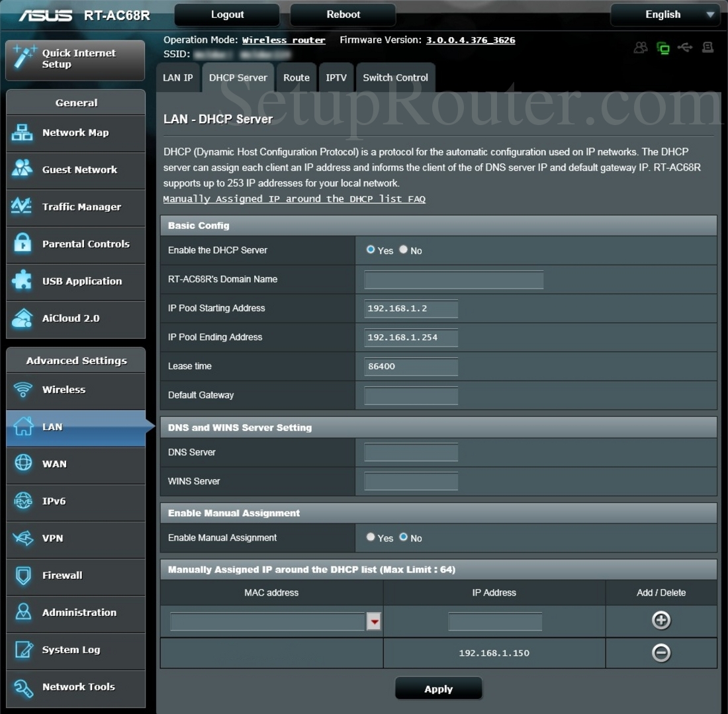
Task: Expand the MAC address dropdown arrow
Action: (x=374, y=621)
